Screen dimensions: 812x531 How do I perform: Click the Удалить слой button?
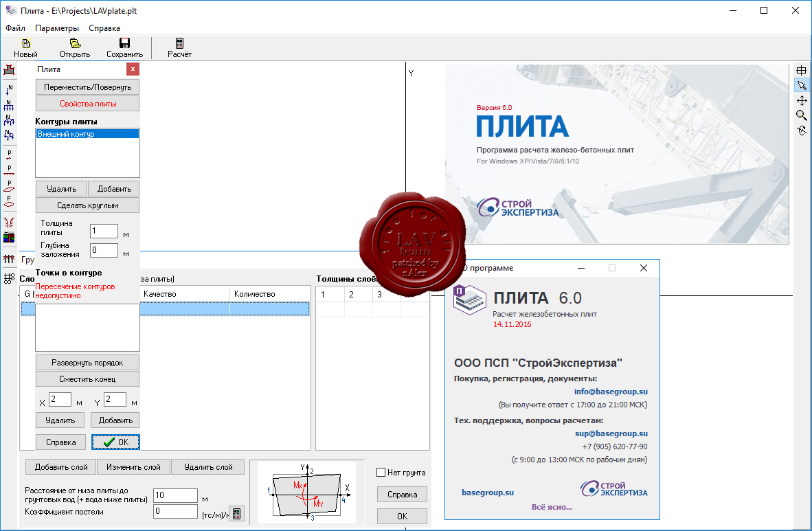coord(208,466)
